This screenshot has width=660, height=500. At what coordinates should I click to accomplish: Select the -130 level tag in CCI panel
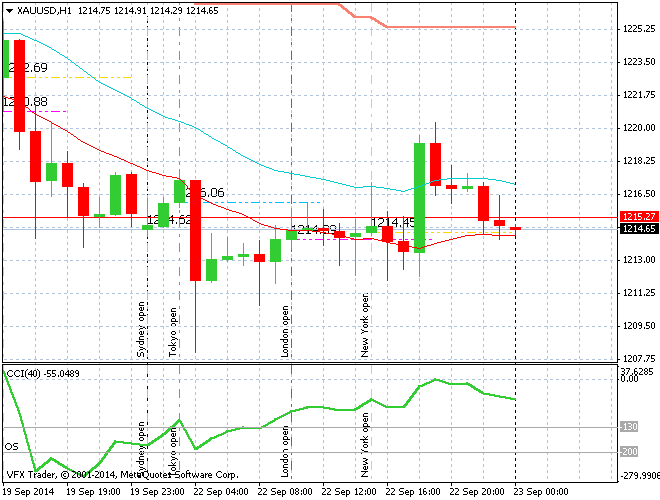(x=629, y=427)
